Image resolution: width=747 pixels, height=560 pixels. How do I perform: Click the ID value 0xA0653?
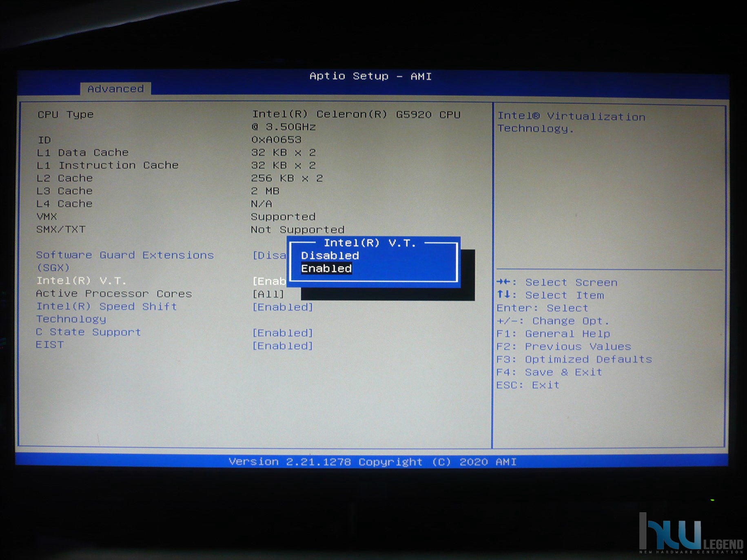pyautogui.click(x=276, y=139)
